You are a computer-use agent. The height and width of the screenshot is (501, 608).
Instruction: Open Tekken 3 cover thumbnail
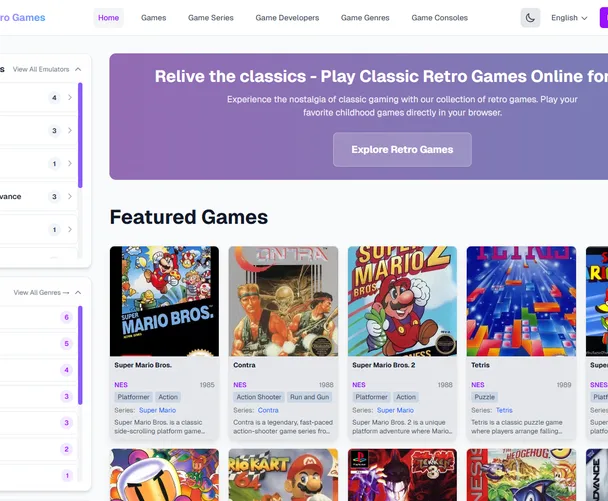(x=402, y=475)
